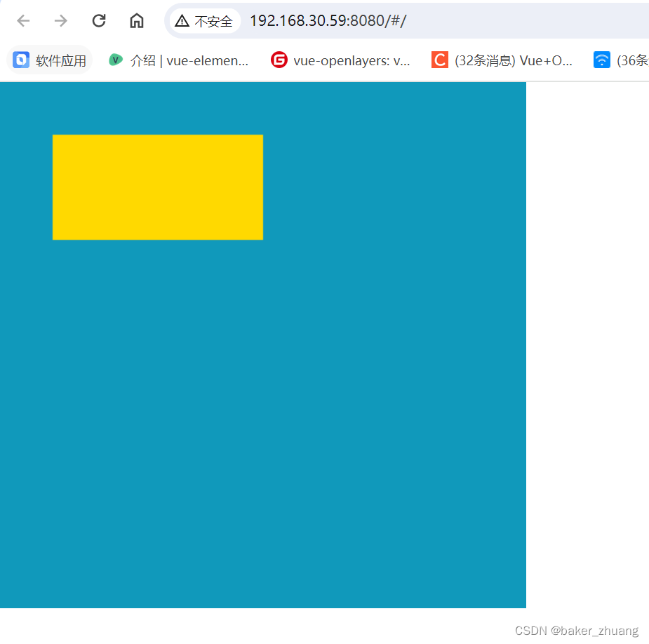The height and width of the screenshot is (644, 649).
Task: Click the not-secure warning triangle icon
Action: [182, 20]
